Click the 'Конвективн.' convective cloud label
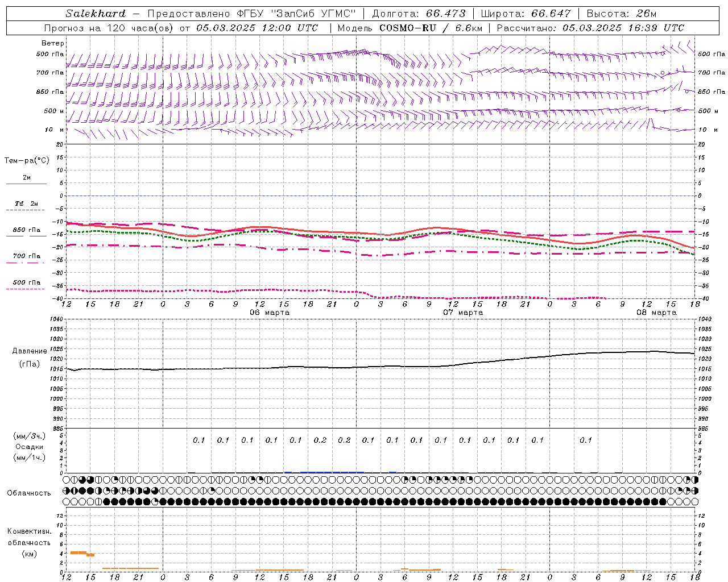Screen dimensions: 728x582 tap(29, 531)
